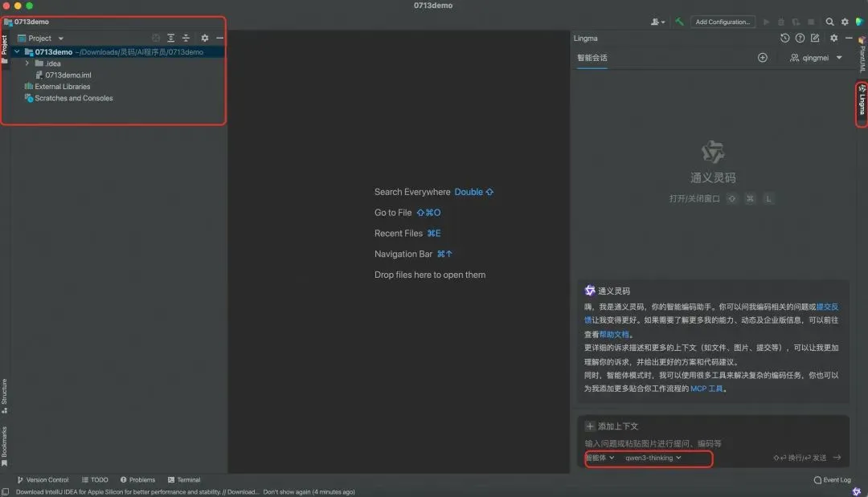Viewport: 868px width, 497px height.
Task: Open Lingma help question mark icon
Action: 800,39
